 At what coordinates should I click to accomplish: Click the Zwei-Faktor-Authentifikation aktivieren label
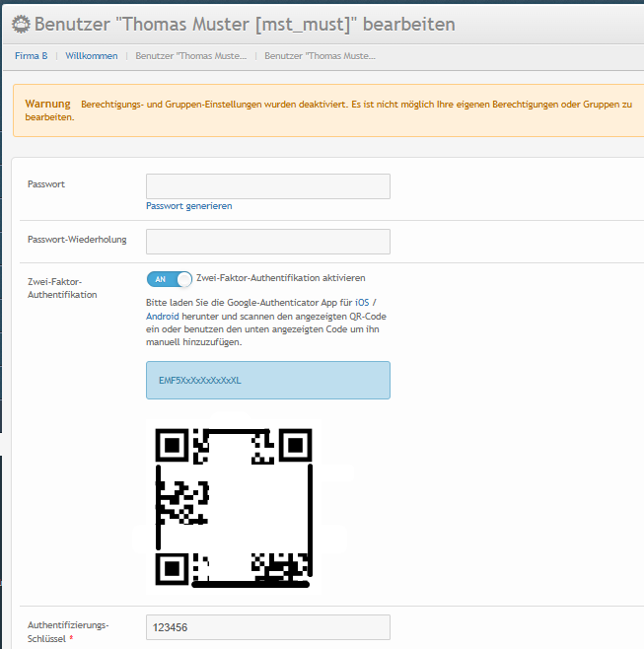(x=281, y=278)
